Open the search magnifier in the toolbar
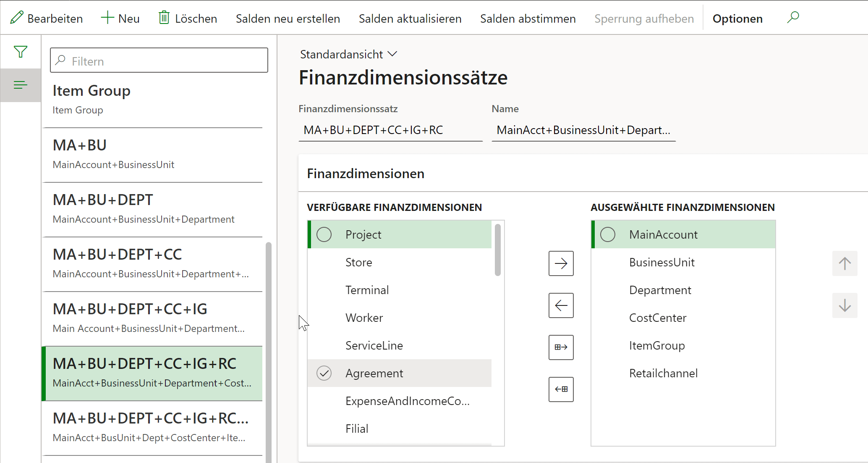The image size is (868, 463). tap(793, 17)
